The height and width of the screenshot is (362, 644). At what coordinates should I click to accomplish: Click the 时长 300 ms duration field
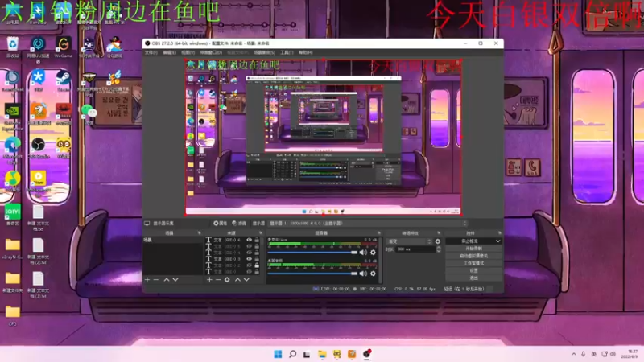416,249
